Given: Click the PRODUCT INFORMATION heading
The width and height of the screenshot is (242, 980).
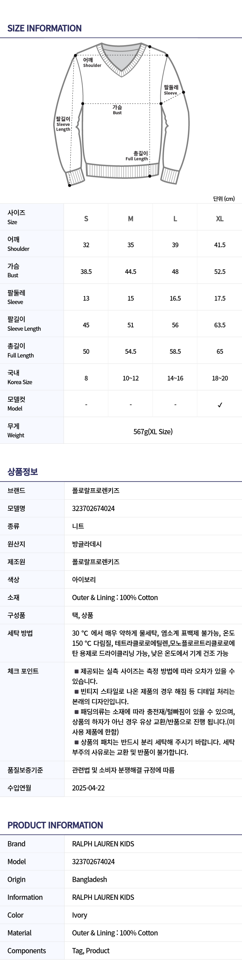Looking at the screenshot, I should [x=55, y=825].
